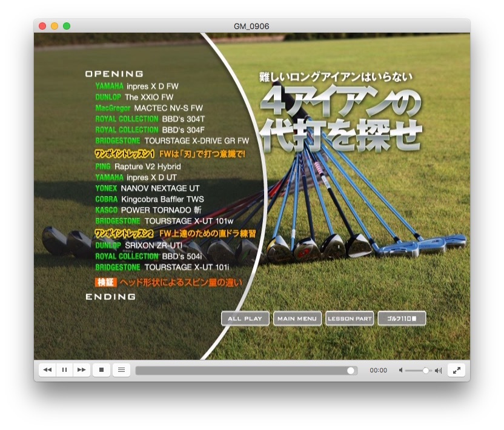This screenshot has width=504, height=430.
Task: Close the window with red button
Action: point(42,26)
